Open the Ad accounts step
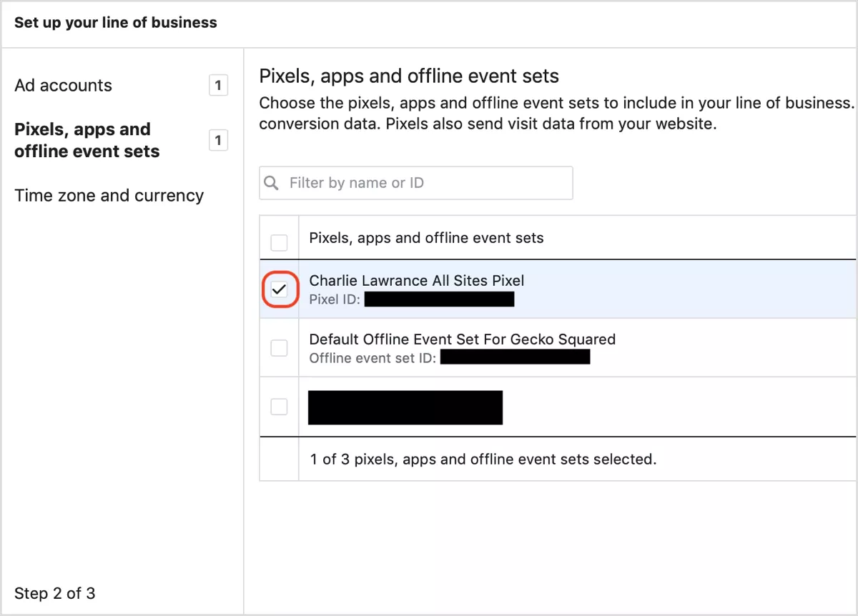858x616 pixels. 63,86
